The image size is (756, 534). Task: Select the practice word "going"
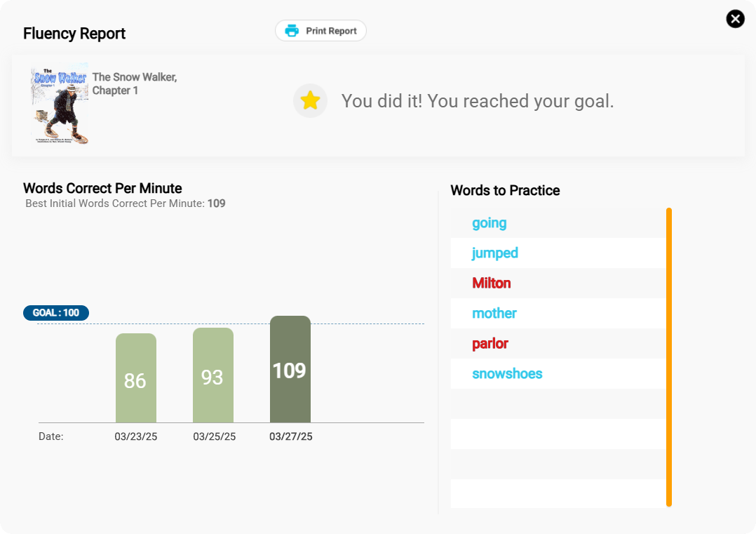489,223
